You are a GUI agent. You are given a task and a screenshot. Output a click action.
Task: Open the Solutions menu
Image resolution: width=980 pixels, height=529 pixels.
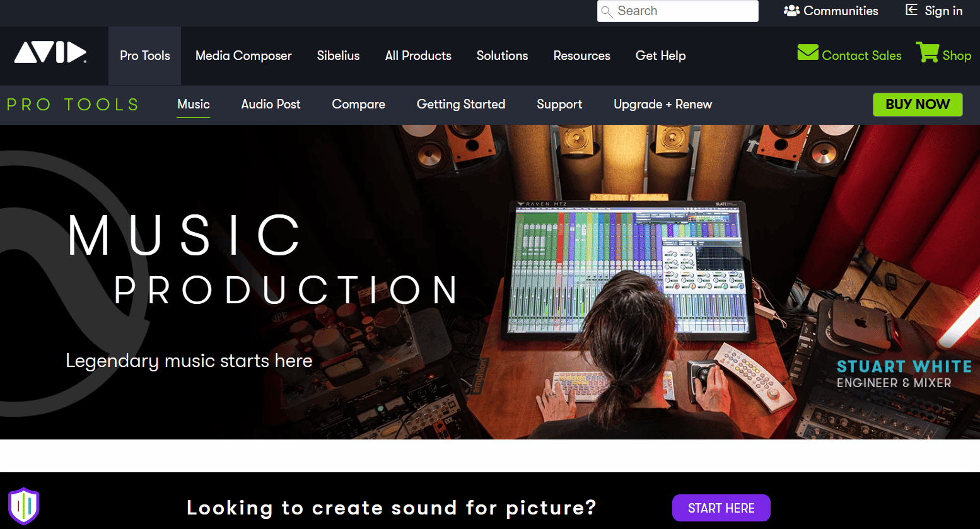tap(502, 55)
